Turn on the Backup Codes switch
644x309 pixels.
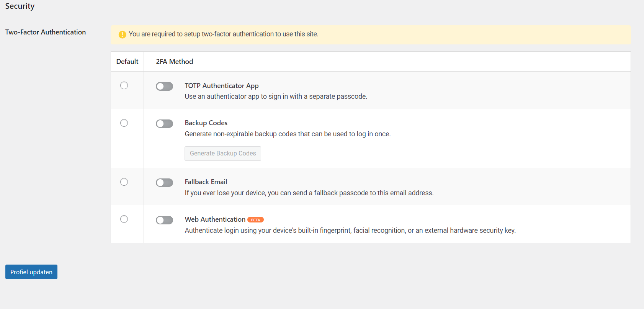(x=164, y=124)
